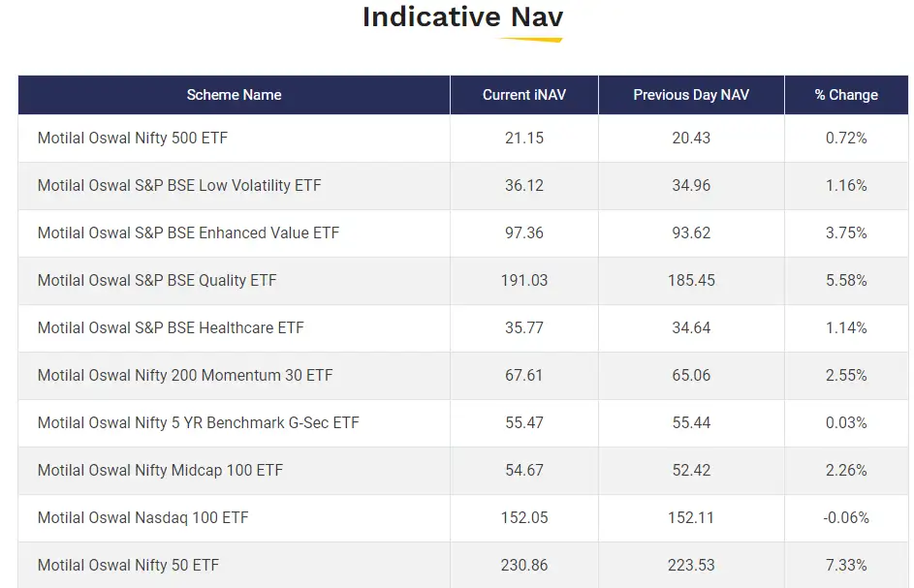Open Motilal Oswal Nifty 500 ETF
The image size is (914, 588).
(133, 139)
